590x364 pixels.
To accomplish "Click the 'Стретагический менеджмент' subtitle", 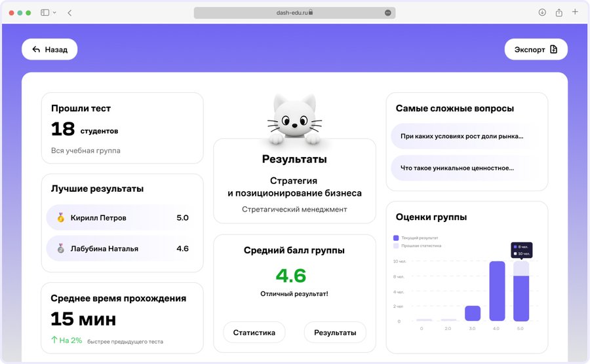I will click(x=294, y=209).
